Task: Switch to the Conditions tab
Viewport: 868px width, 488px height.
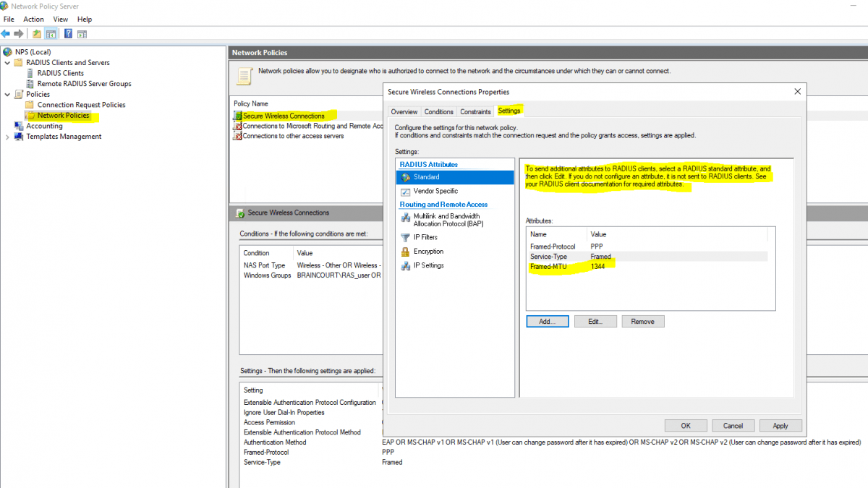Action: click(x=438, y=111)
